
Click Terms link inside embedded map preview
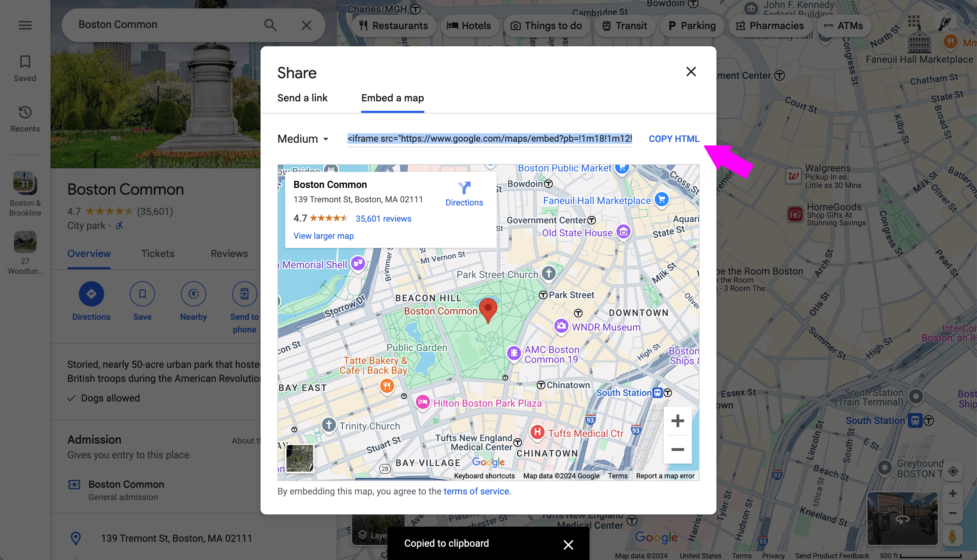[x=617, y=476]
